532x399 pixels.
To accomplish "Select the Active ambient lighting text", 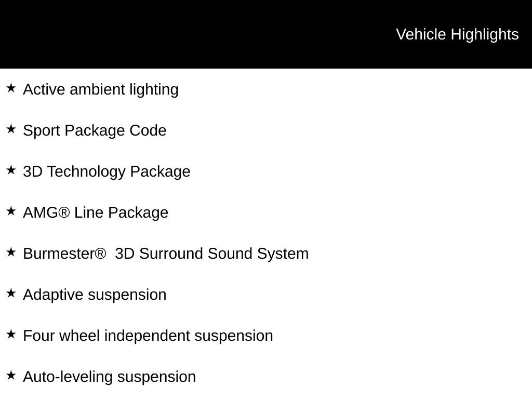I will [101, 89].
